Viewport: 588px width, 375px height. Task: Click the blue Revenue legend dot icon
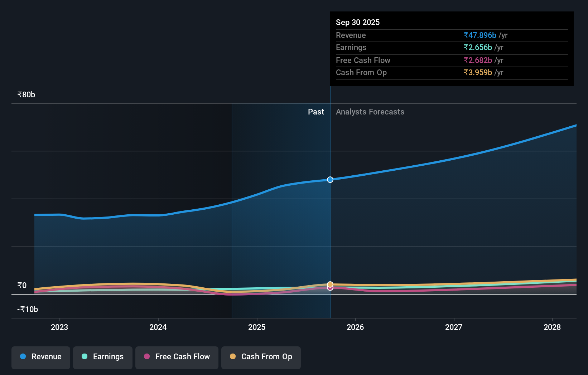pyautogui.click(x=22, y=357)
